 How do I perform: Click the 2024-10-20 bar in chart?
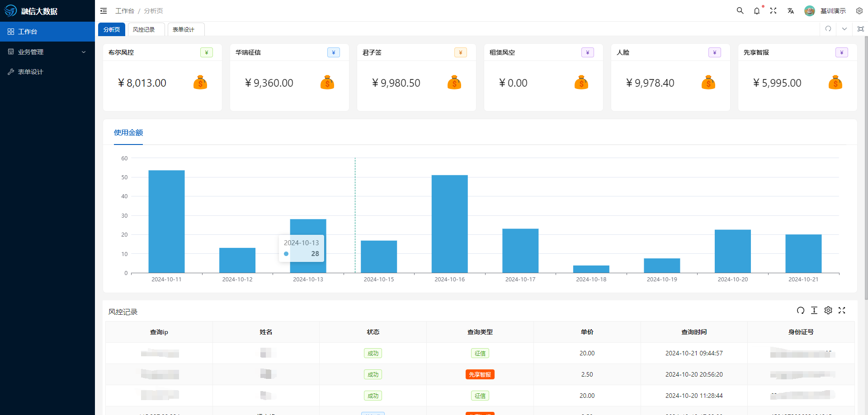point(733,251)
